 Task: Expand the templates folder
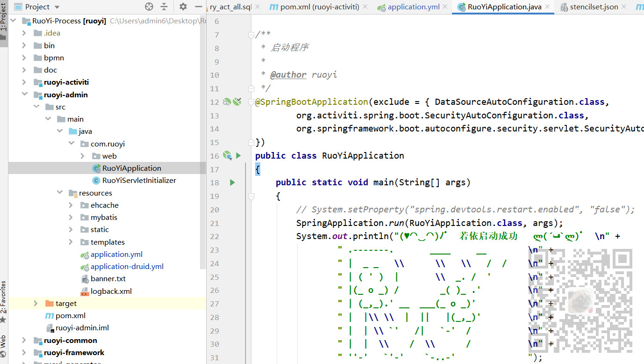tap(71, 242)
